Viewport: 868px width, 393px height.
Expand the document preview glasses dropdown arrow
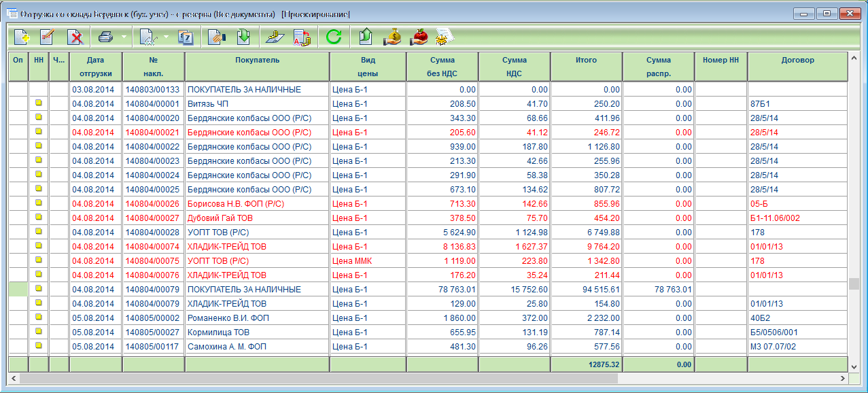tap(165, 37)
